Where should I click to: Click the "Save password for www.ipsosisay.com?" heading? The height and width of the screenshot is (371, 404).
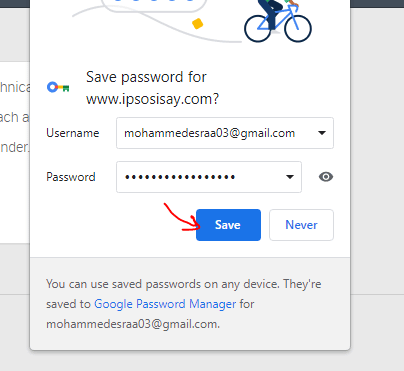pos(153,88)
